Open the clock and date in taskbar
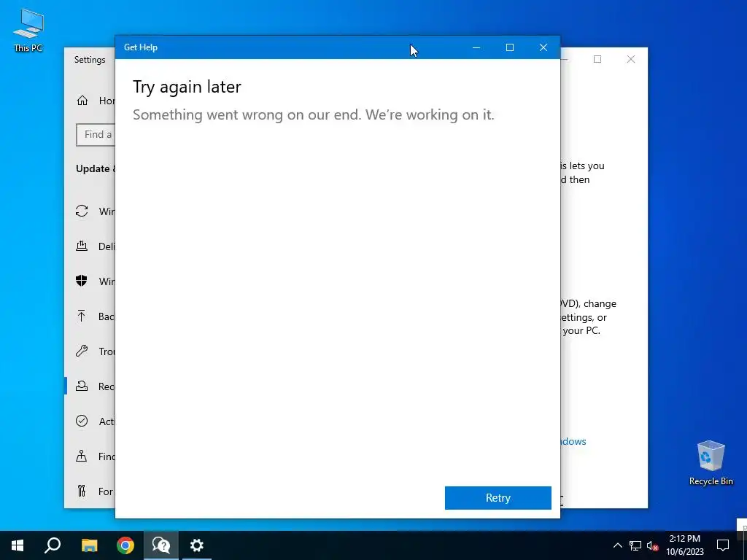 684,545
